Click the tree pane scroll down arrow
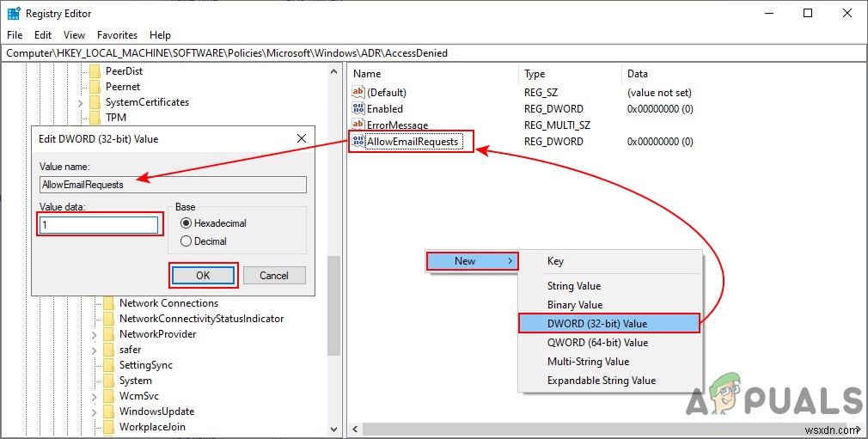868x439 pixels. pyautogui.click(x=333, y=429)
